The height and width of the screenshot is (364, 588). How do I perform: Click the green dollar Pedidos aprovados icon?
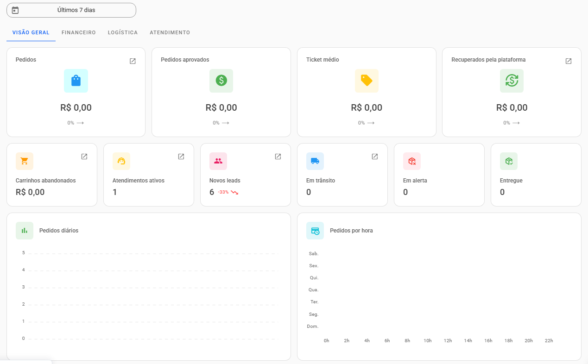[221, 81]
